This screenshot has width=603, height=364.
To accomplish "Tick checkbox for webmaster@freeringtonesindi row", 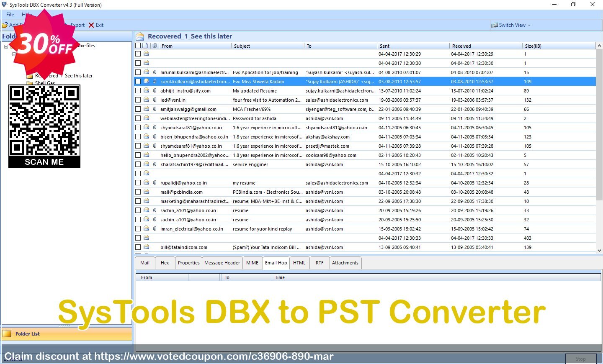I will [x=138, y=118].
